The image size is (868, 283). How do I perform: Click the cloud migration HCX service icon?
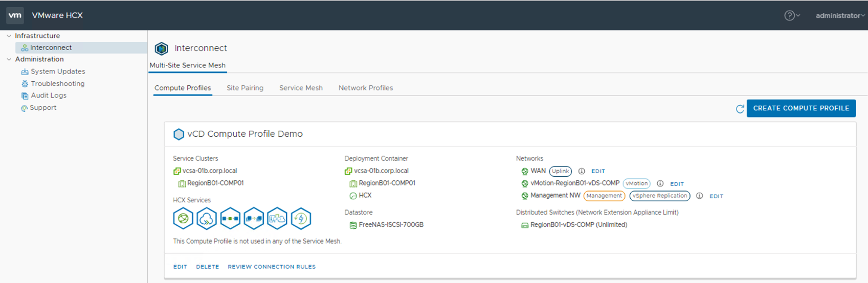pos(206,219)
